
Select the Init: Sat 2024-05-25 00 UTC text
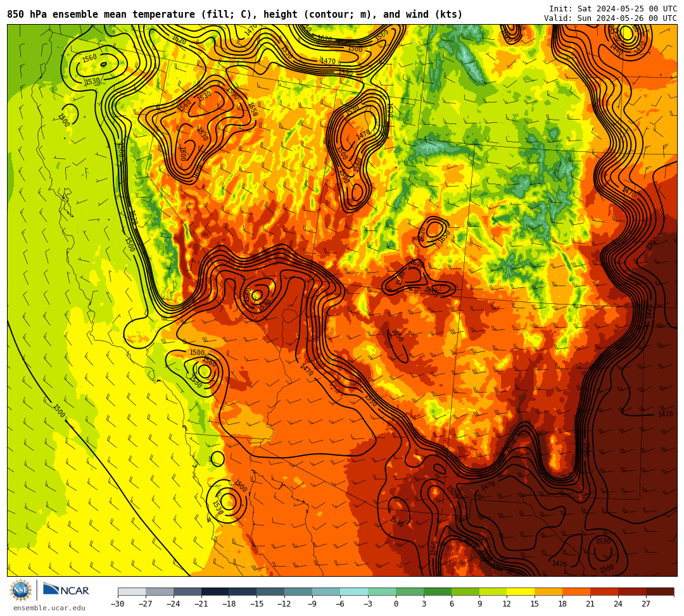click(x=613, y=9)
